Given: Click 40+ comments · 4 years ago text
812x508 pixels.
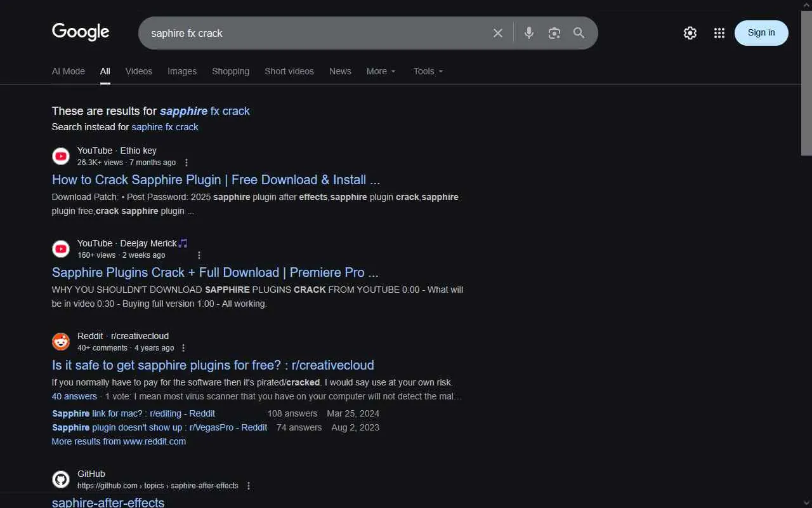Looking at the screenshot, I should pos(126,348).
